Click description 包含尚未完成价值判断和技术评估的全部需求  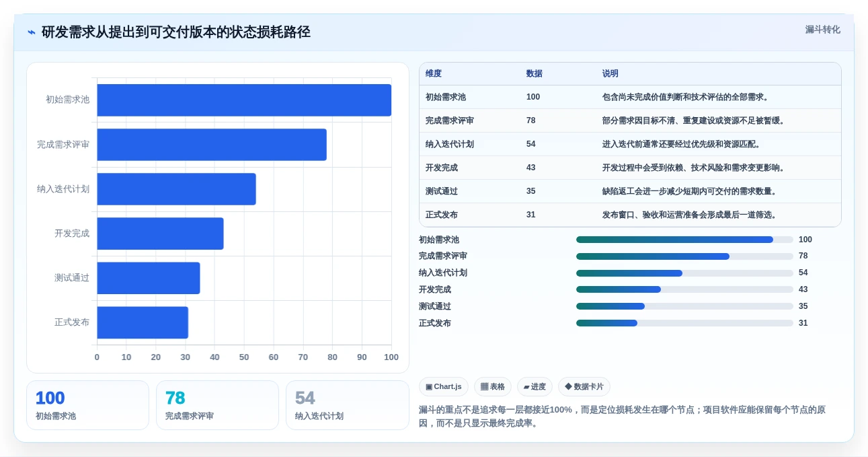point(685,97)
